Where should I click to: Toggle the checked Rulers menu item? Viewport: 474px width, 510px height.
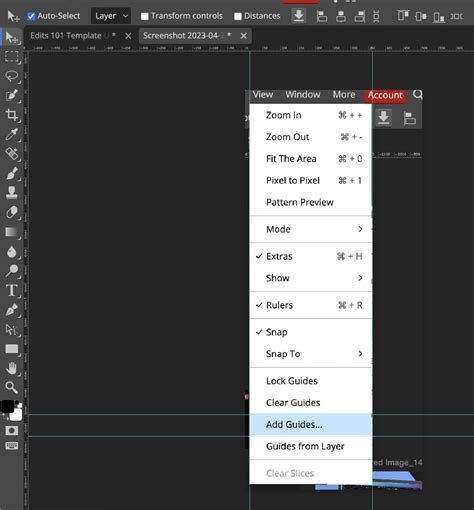tap(311, 305)
